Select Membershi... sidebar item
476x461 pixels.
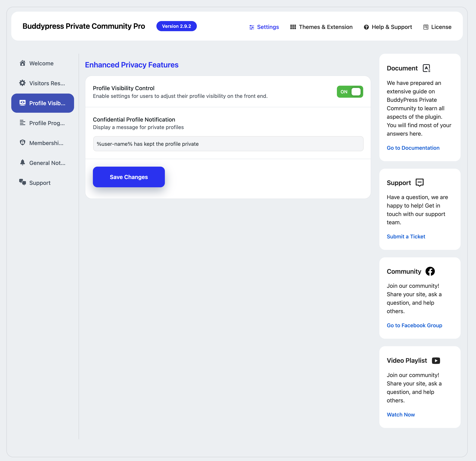[x=43, y=143]
